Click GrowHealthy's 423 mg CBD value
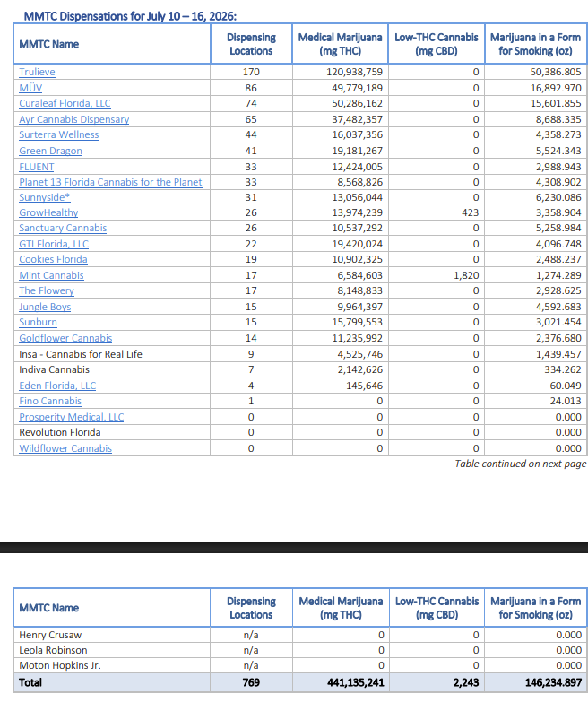Image resolution: width=588 pixels, height=711 pixels. [x=470, y=212]
